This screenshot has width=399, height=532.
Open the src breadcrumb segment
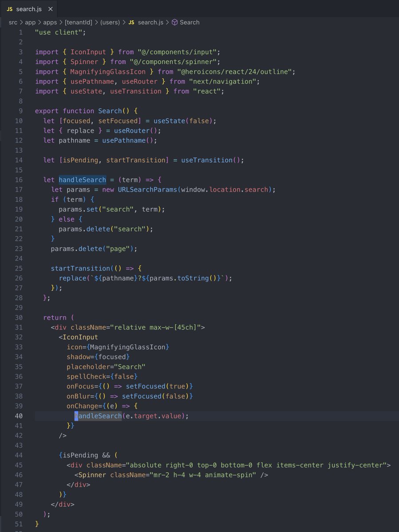tap(13, 22)
